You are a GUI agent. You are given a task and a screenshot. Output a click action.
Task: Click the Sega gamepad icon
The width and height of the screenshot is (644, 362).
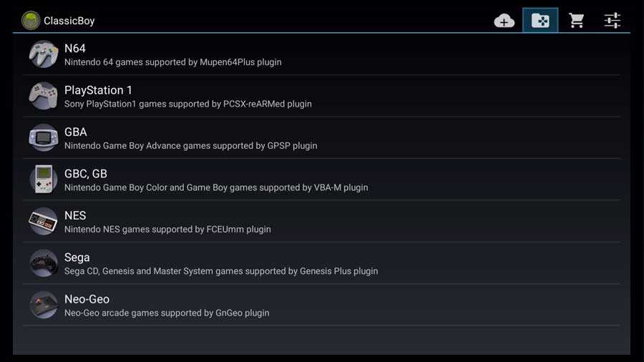point(43,263)
